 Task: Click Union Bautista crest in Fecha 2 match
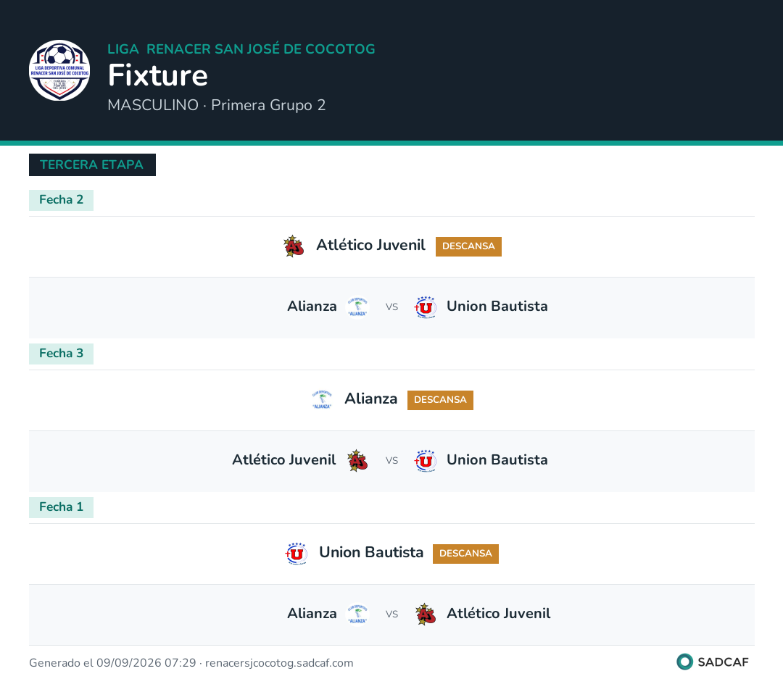[426, 307]
